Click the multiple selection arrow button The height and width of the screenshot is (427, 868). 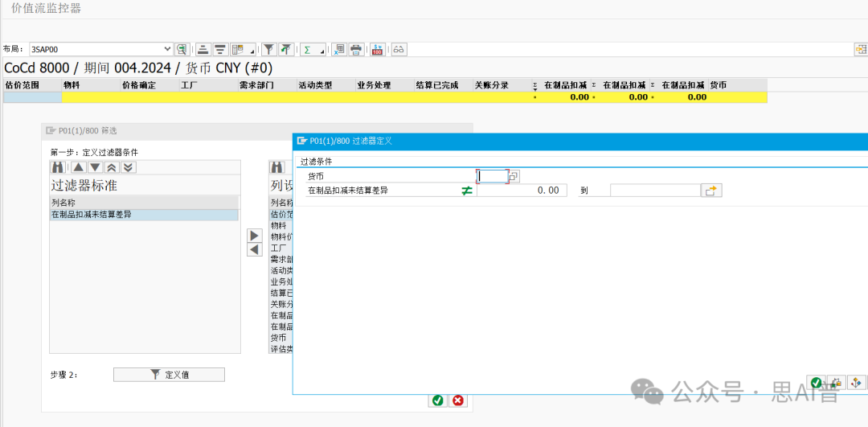[712, 191]
